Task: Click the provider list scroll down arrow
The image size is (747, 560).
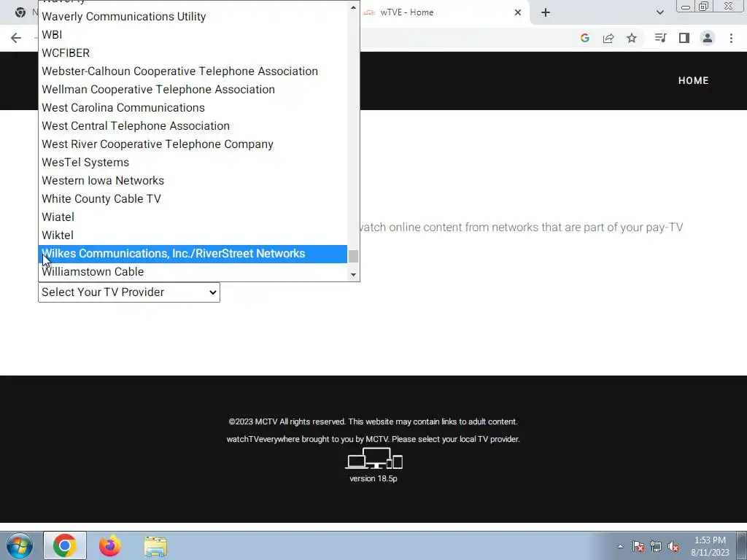Action: [353, 275]
